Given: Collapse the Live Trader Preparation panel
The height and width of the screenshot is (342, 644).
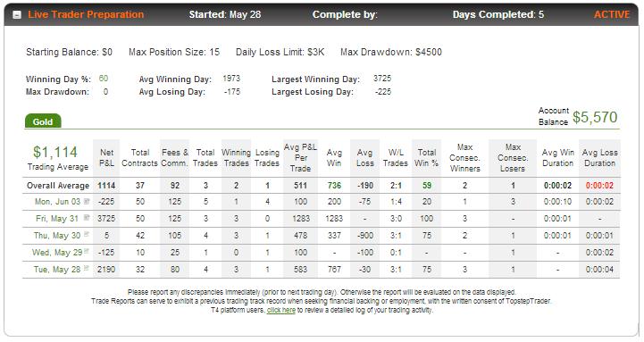Looking at the screenshot, I should coord(17,15).
